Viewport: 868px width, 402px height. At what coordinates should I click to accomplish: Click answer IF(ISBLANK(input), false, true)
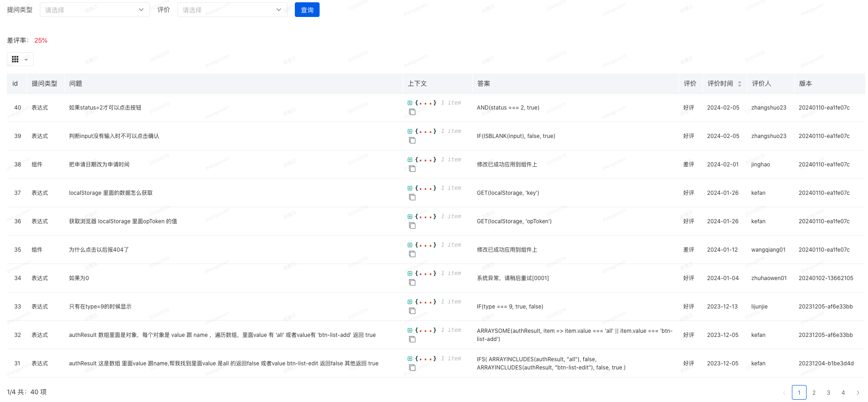pyautogui.click(x=516, y=136)
